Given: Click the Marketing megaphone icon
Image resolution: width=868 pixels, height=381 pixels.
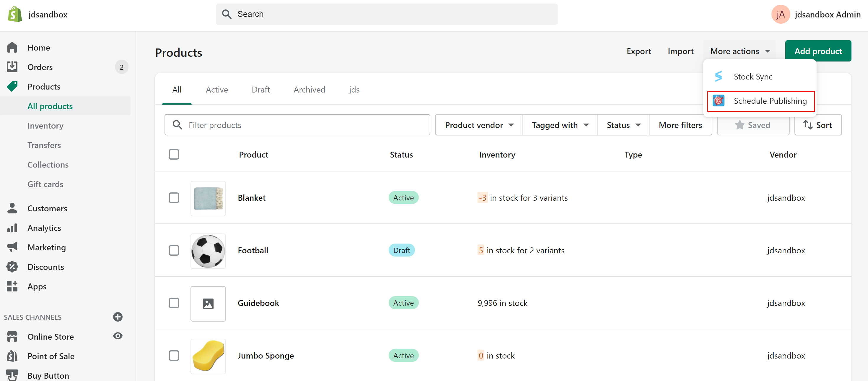Looking at the screenshot, I should tap(12, 247).
